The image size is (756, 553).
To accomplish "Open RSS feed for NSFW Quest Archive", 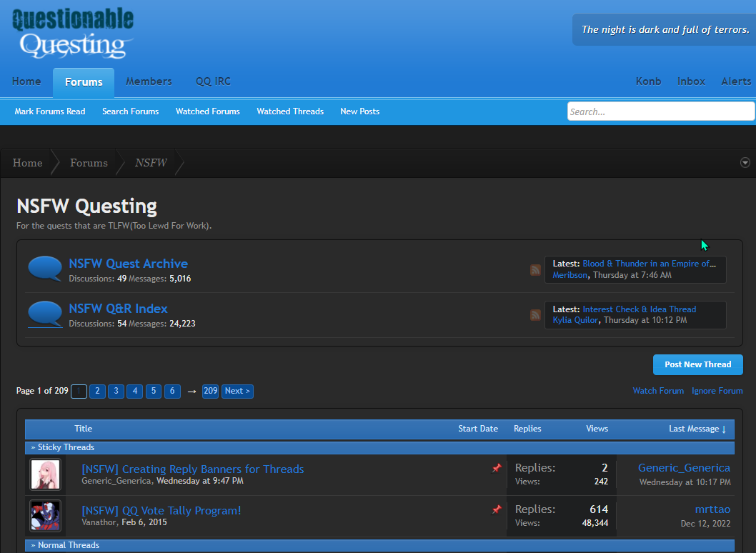I will [x=535, y=270].
